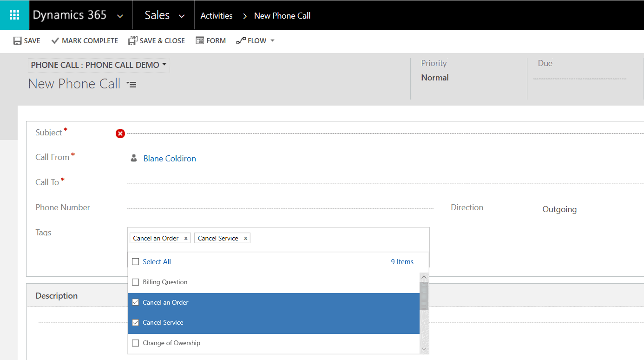Open the Blane Coldiron contact link
Screen dimensions: 644x360
pyautogui.click(x=170, y=159)
